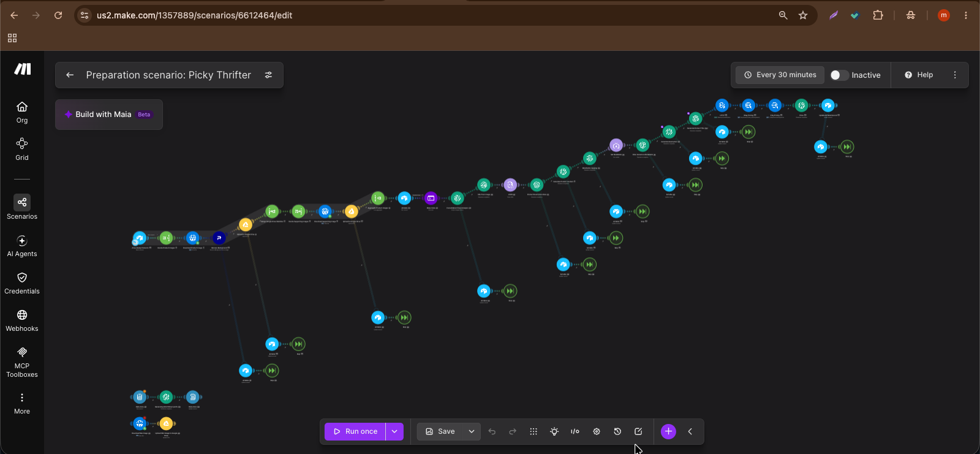Click the Run once button

[x=355, y=431]
